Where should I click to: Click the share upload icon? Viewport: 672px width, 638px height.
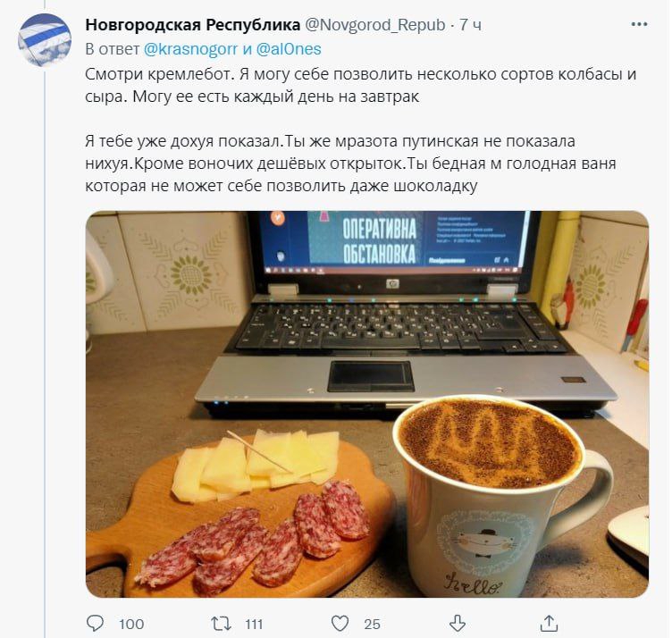click(x=549, y=624)
